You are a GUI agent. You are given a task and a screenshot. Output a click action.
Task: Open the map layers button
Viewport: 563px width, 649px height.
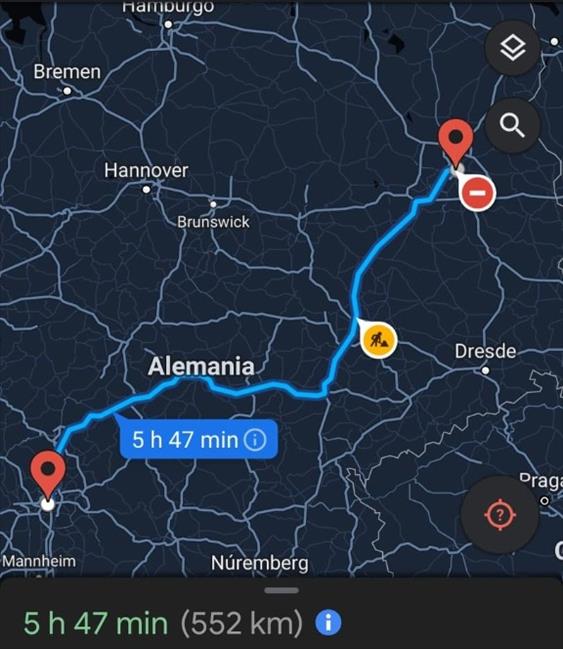click(512, 48)
